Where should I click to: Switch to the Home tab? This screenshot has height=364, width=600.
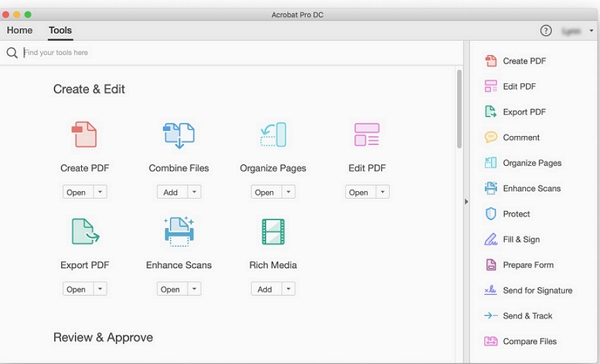point(20,30)
